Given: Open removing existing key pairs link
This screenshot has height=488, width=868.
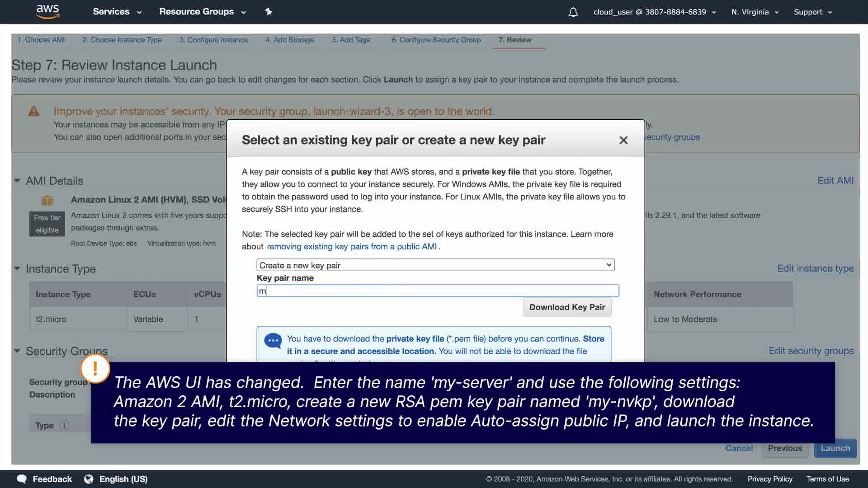Looking at the screenshot, I should (352, 247).
